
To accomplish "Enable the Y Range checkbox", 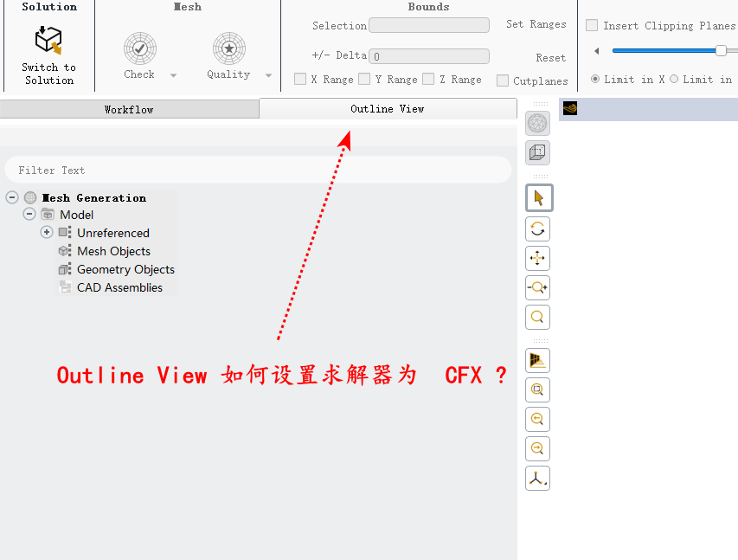I will [x=364, y=79].
